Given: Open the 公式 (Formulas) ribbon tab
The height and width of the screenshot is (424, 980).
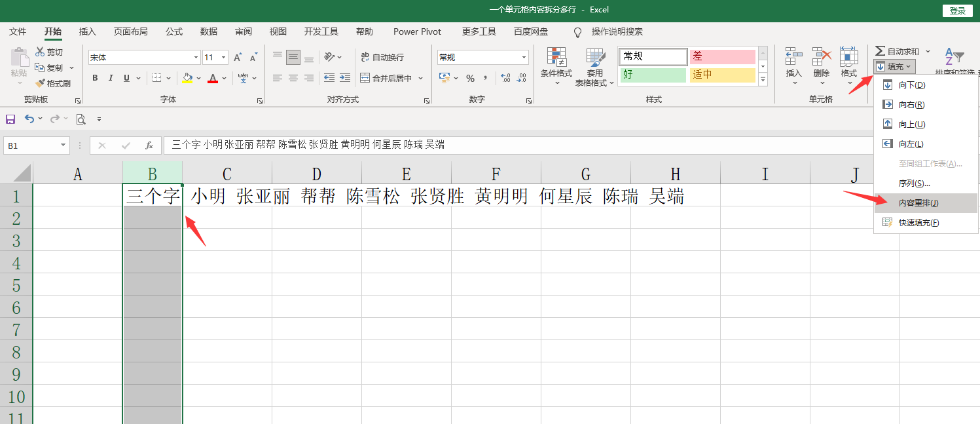Looking at the screenshot, I should 174,31.
